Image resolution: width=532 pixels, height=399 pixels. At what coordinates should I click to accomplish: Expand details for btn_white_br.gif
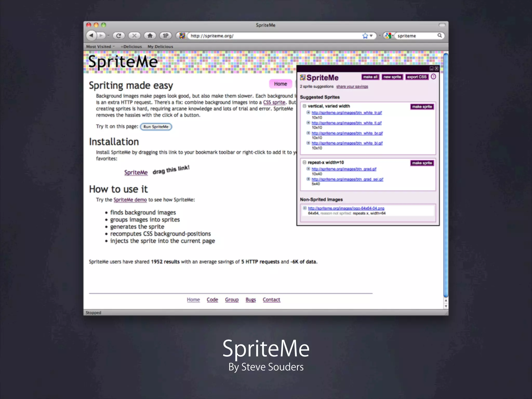point(308,133)
